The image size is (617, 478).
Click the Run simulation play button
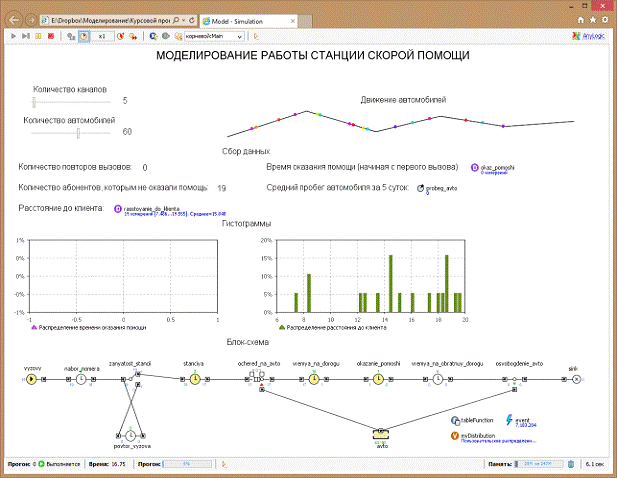coord(13,36)
